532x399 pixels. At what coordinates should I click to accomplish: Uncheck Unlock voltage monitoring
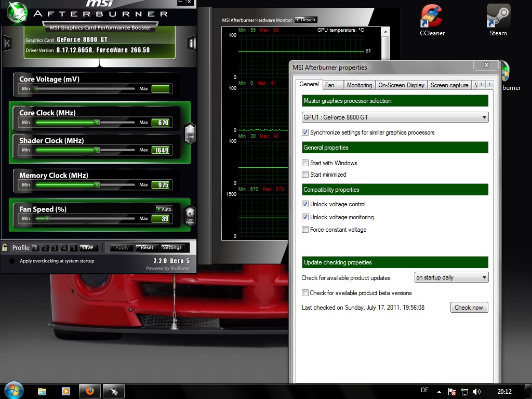(305, 217)
